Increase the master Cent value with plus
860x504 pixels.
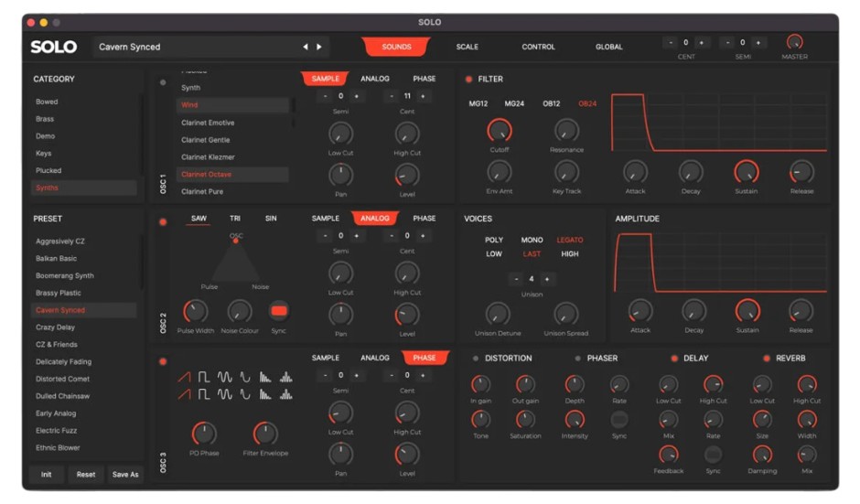pyautogui.click(x=701, y=42)
